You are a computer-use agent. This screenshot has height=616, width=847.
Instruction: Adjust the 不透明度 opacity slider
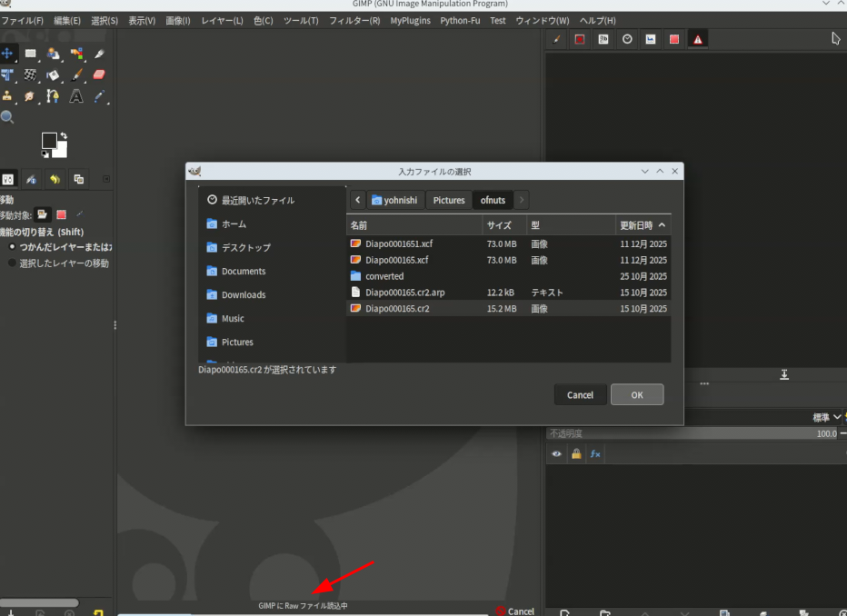pos(693,433)
